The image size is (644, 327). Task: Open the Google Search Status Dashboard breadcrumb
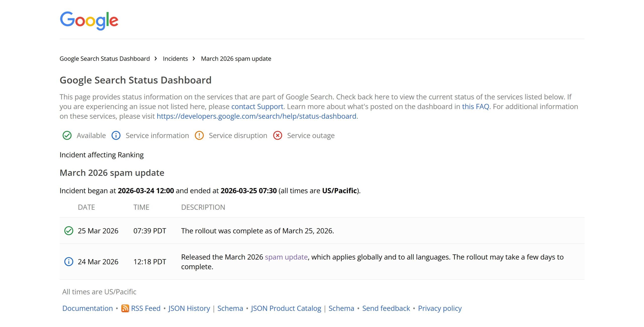tap(104, 59)
